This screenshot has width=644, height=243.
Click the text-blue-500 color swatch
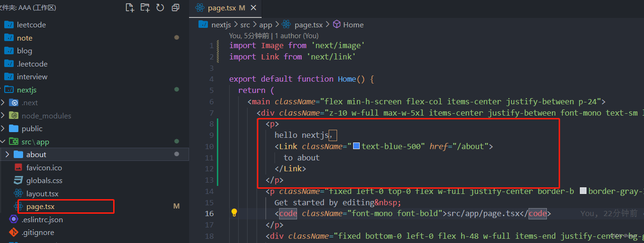(x=357, y=146)
